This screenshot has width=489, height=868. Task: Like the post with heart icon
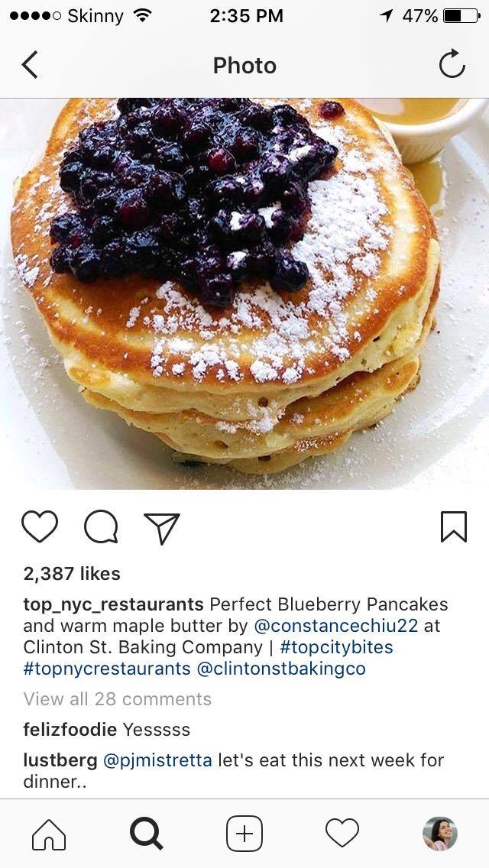pos(39,526)
